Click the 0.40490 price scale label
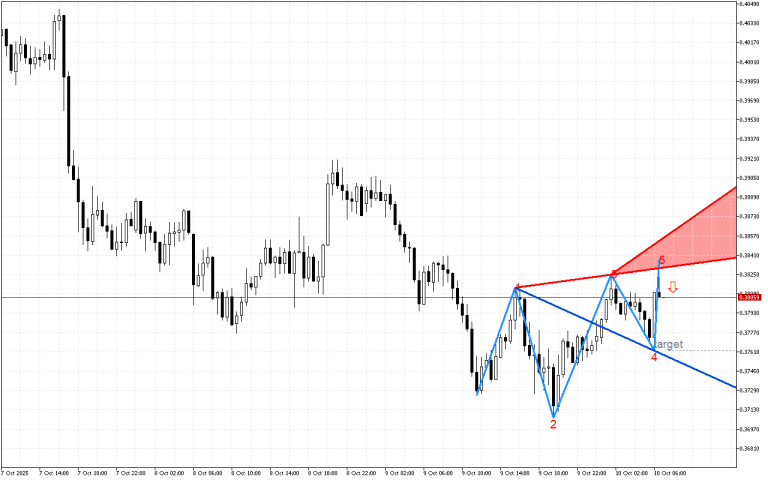This screenshot has height=480, width=768. pos(749,4)
